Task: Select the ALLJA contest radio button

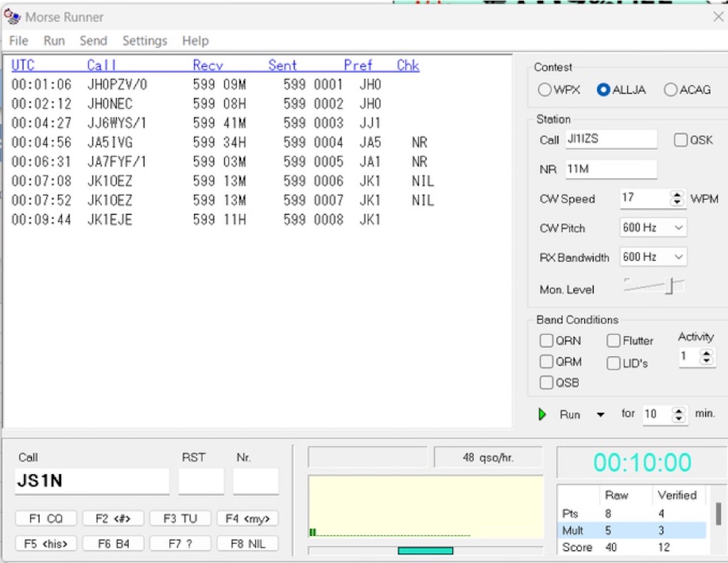Action: [x=603, y=90]
